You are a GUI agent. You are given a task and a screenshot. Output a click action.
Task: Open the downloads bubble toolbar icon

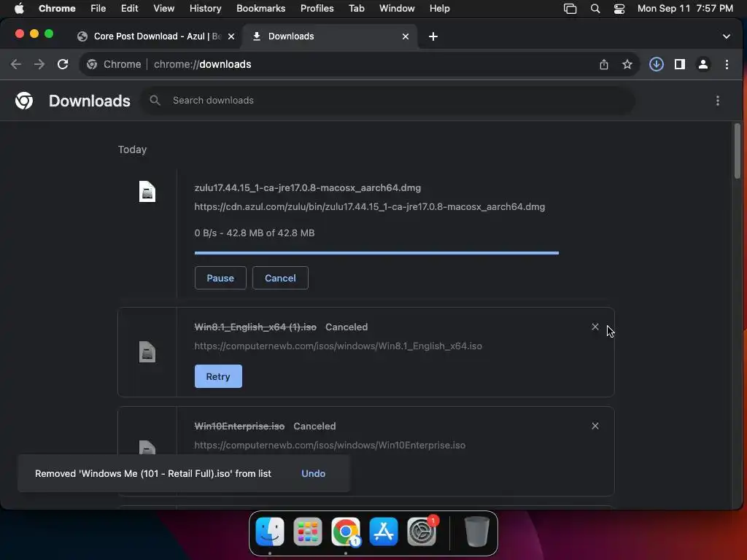pyautogui.click(x=656, y=64)
